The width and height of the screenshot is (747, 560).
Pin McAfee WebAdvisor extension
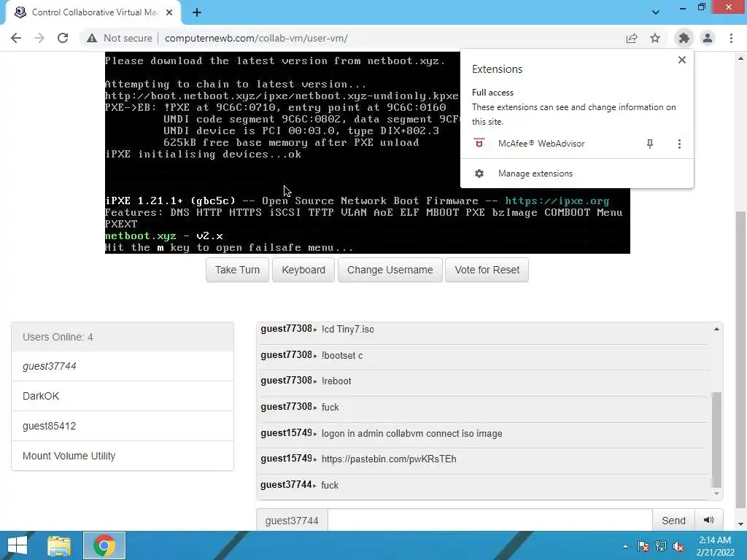click(x=650, y=144)
